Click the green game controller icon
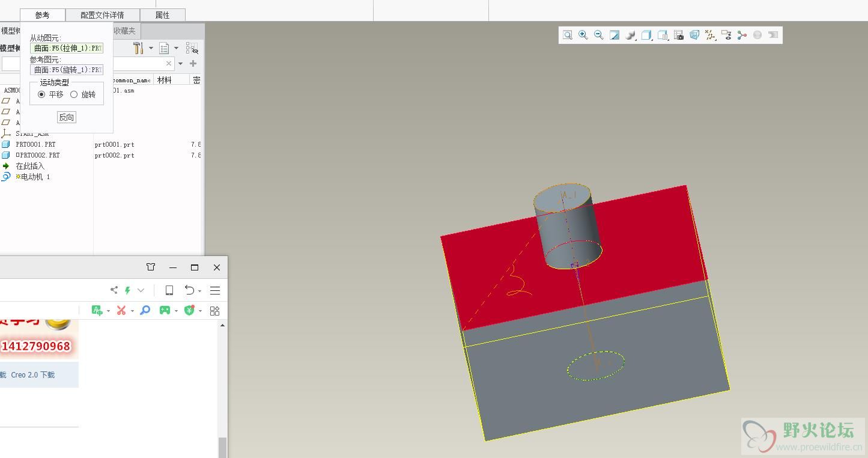Viewport: 868px width, 458px height. pos(165,310)
